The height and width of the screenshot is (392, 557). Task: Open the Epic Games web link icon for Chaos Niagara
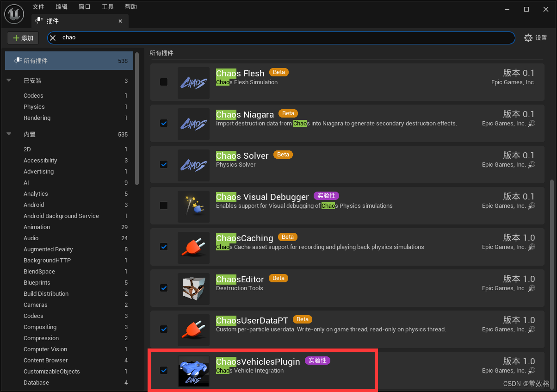click(x=532, y=124)
